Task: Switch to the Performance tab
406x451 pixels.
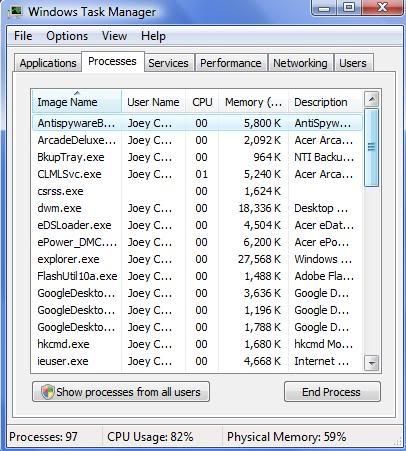Action: click(231, 63)
